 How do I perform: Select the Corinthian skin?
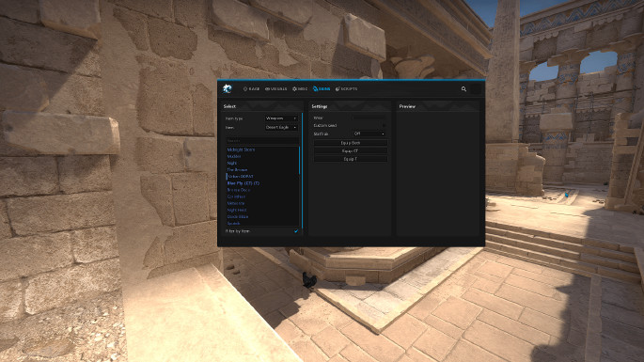[x=237, y=197]
